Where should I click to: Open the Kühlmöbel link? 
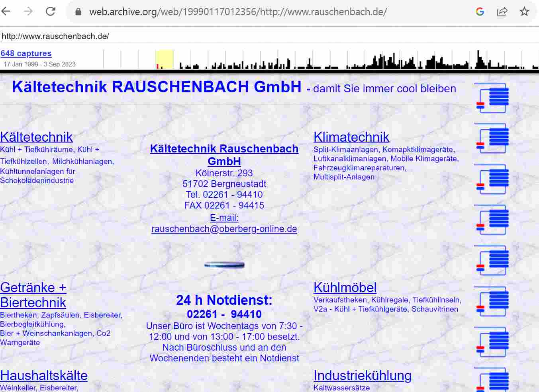pyautogui.click(x=345, y=287)
